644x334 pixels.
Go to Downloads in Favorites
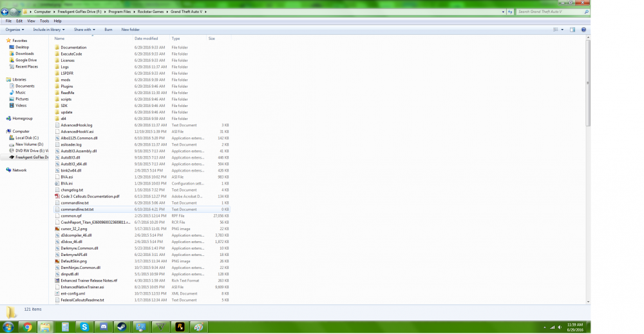pyautogui.click(x=24, y=54)
